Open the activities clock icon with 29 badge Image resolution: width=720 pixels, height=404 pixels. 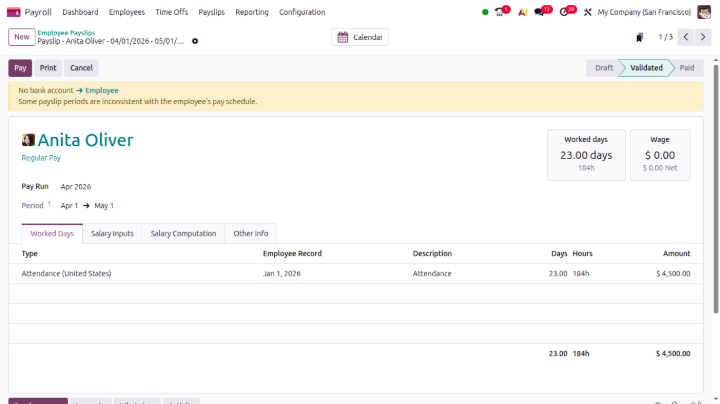[x=564, y=12]
